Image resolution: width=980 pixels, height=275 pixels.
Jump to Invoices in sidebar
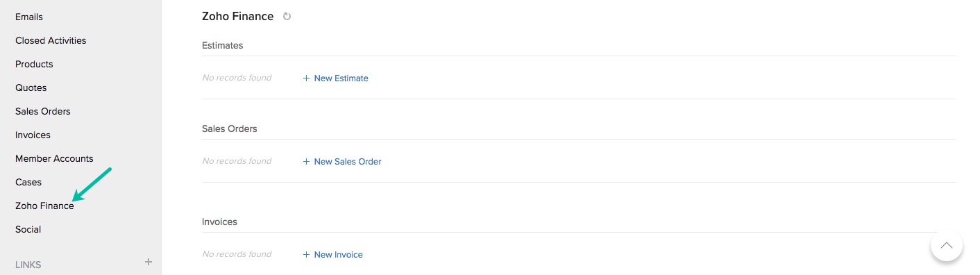(33, 135)
